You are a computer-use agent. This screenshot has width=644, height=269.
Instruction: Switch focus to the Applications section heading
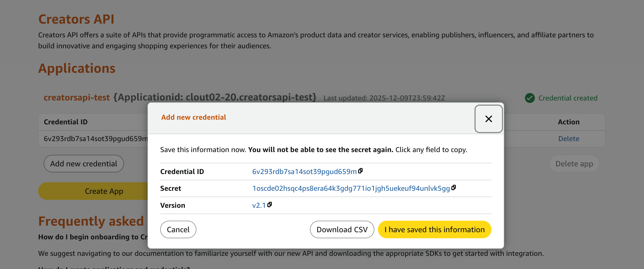(x=77, y=68)
